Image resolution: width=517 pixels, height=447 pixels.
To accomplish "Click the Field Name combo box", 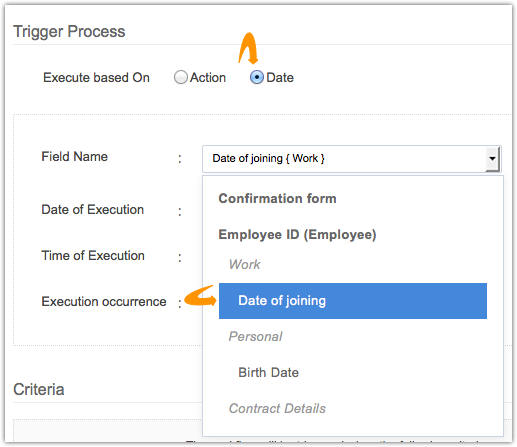I will [x=352, y=159].
